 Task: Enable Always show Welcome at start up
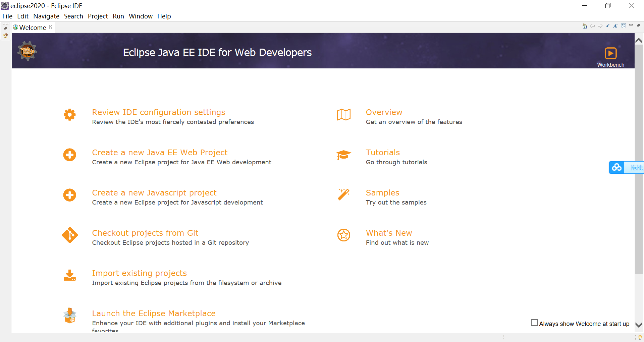point(534,322)
